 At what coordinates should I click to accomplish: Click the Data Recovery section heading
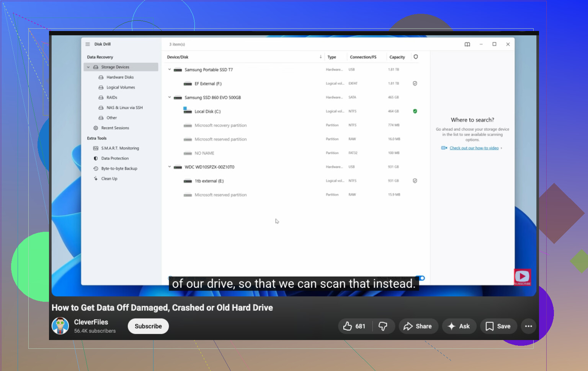[x=100, y=57]
